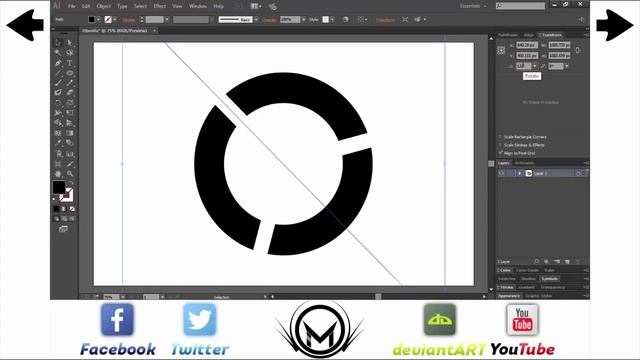Click the Stroke link in control bar
The width and height of the screenshot is (640, 360).
click(x=129, y=20)
